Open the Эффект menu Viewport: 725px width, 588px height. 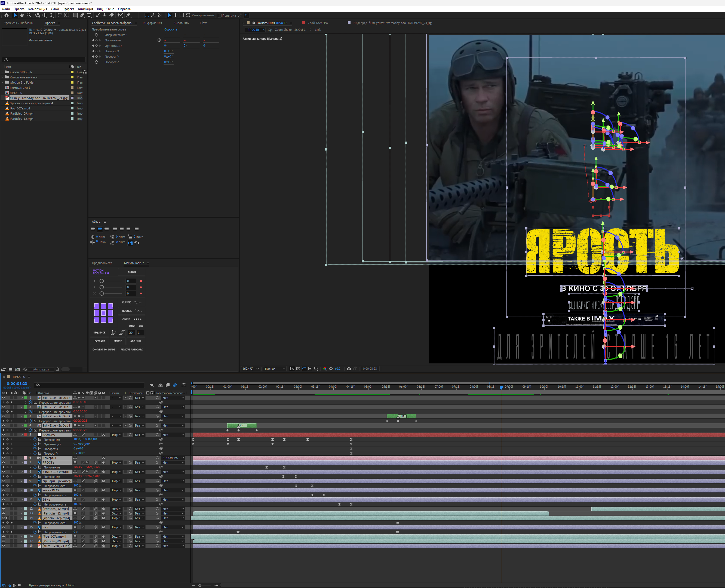pos(68,9)
